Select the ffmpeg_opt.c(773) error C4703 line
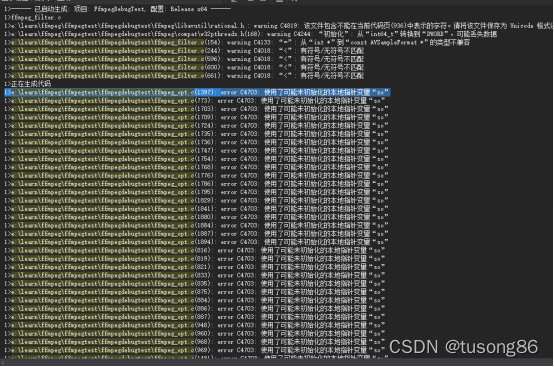Viewport: 554px width, 367px height. (x=195, y=101)
